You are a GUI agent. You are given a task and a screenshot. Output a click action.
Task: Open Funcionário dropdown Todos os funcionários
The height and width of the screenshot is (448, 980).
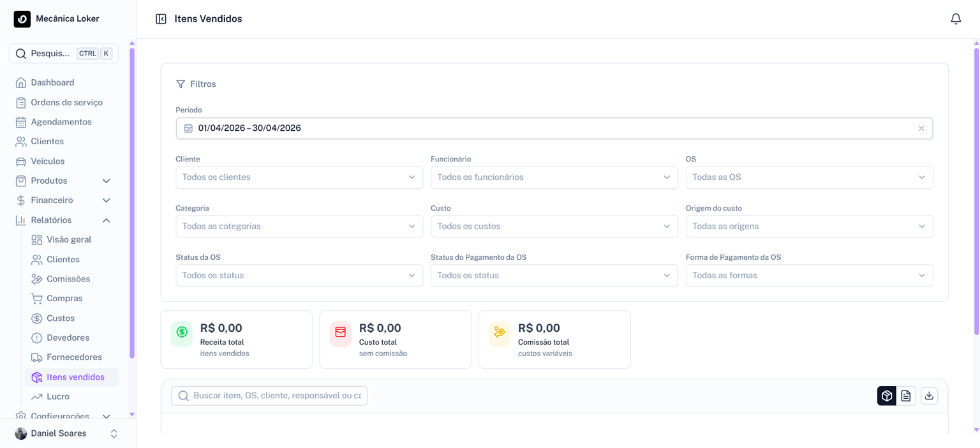tap(554, 177)
